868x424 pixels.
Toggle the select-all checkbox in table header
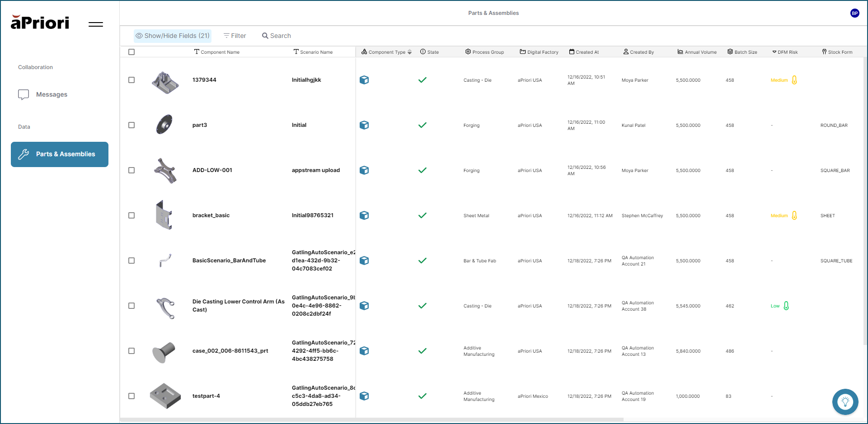pos(131,52)
